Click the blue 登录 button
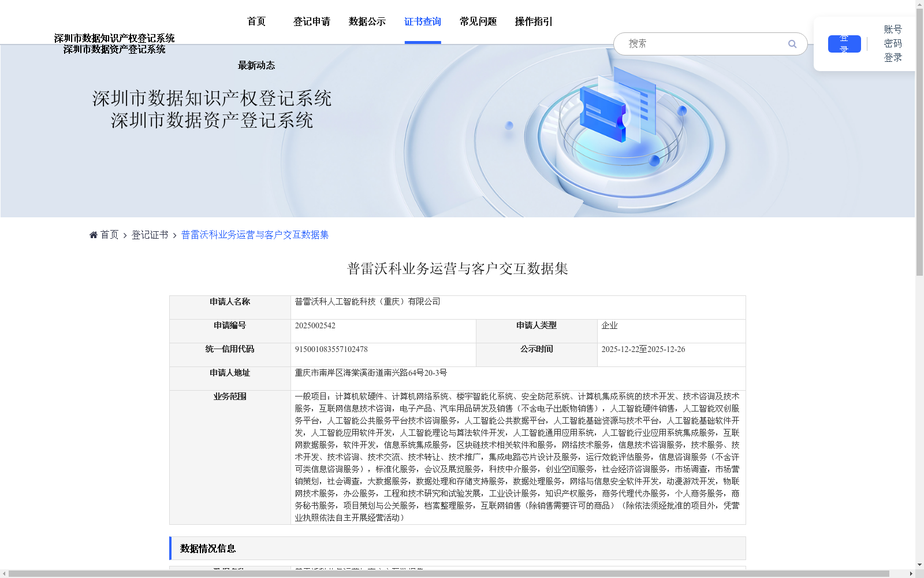The image size is (924, 578). point(844,44)
